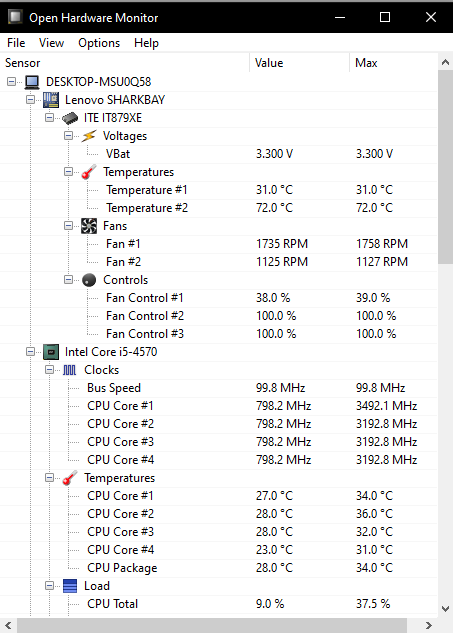Open the Options menu
The image size is (453, 633).
tap(99, 43)
